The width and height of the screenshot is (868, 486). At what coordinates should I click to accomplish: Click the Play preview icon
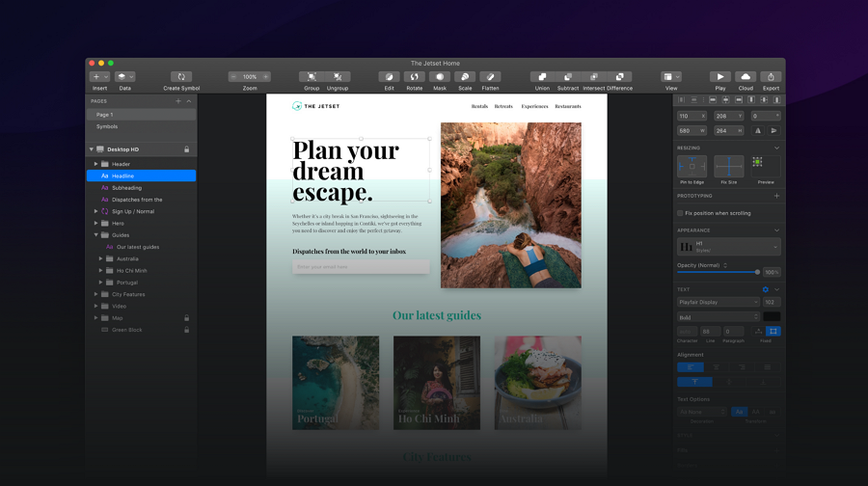(720, 77)
